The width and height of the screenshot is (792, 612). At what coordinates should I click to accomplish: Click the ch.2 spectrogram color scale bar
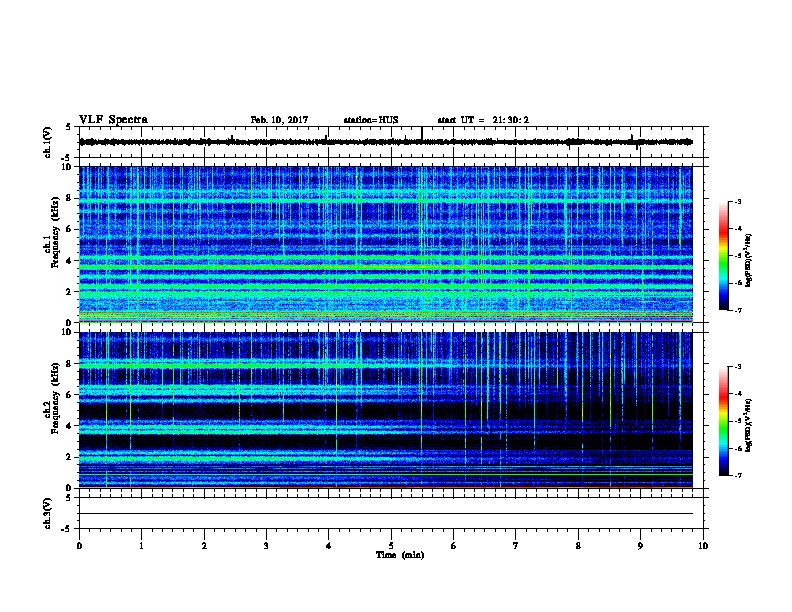pos(723,421)
